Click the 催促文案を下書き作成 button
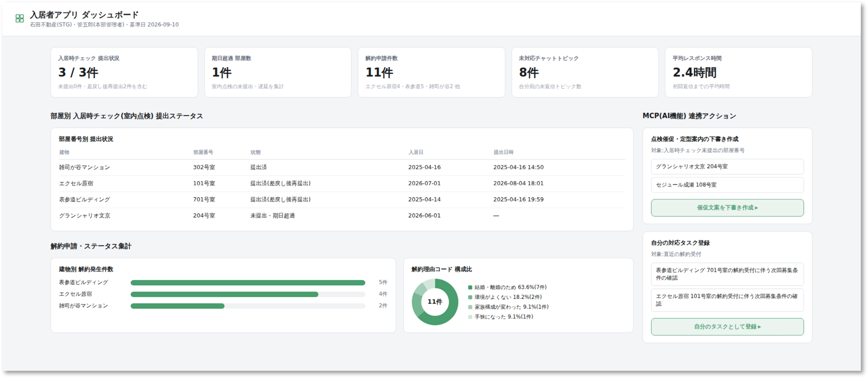The height and width of the screenshot is (378, 868). [727, 208]
